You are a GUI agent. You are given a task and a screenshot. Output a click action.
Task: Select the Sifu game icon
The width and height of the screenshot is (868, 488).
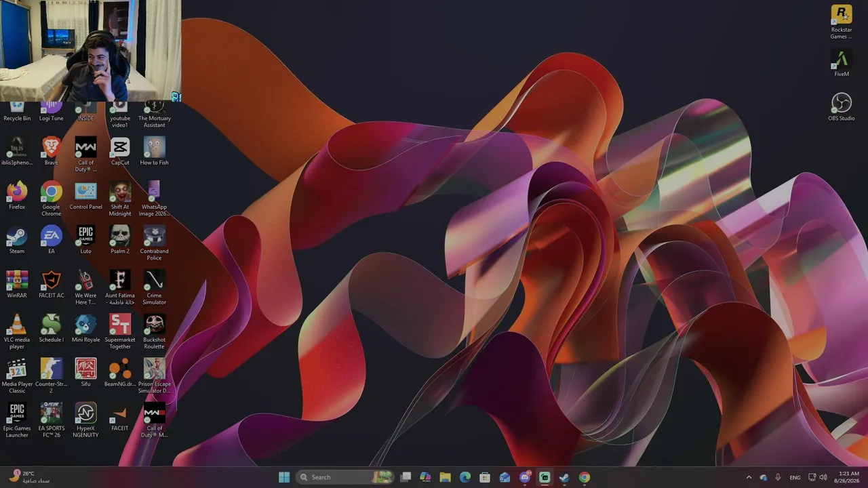[x=85, y=372]
